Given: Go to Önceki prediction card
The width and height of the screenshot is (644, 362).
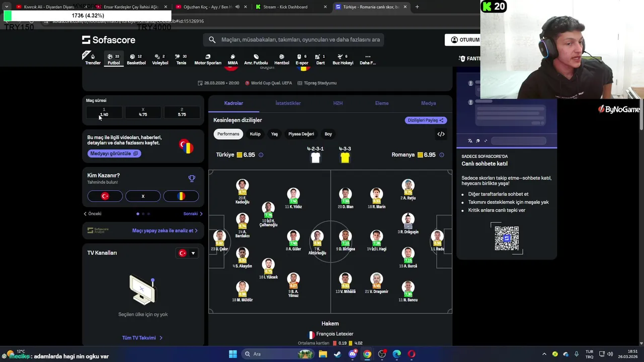Looking at the screenshot, I should tap(93, 214).
